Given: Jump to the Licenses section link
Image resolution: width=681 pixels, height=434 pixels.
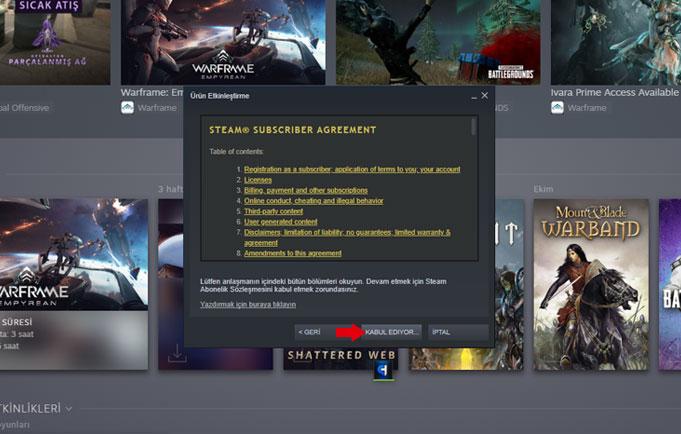Looking at the screenshot, I should (258, 180).
